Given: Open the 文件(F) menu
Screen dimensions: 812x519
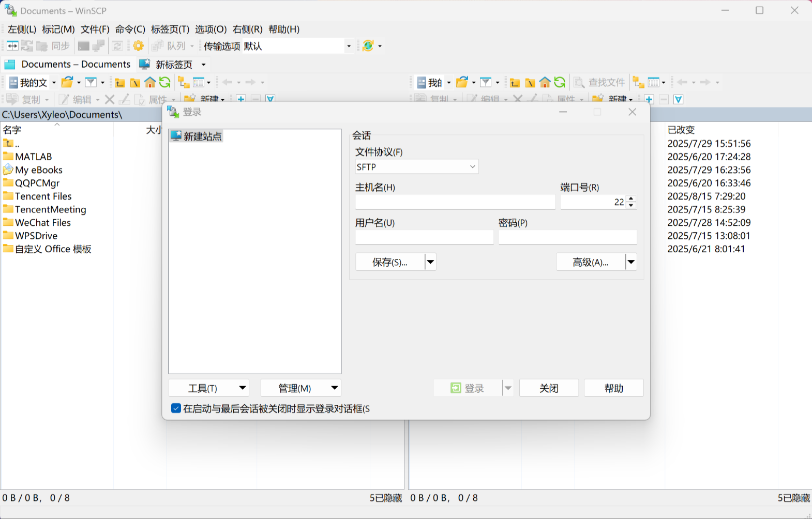Looking at the screenshot, I should 95,29.
